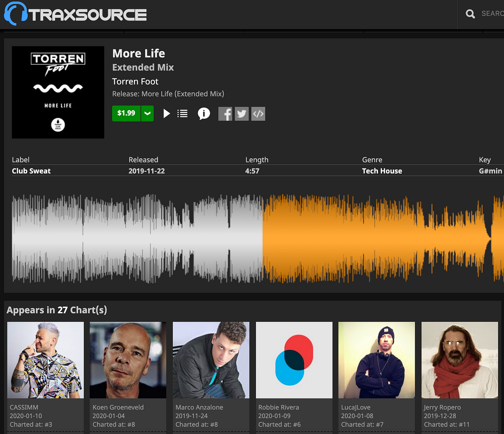Click 'Charted at: #11' under Jerry Ropero
The height and width of the screenshot is (434, 504).
click(447, 425)
